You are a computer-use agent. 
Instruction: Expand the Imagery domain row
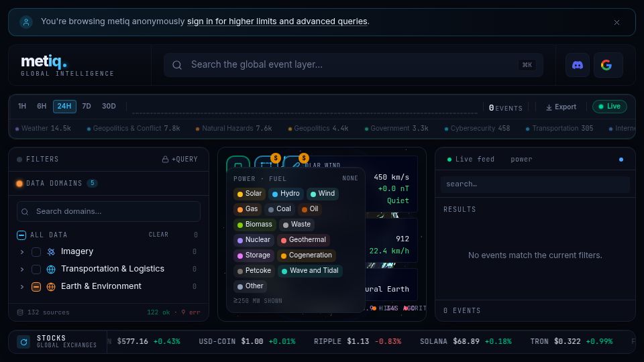click(22, 252)
